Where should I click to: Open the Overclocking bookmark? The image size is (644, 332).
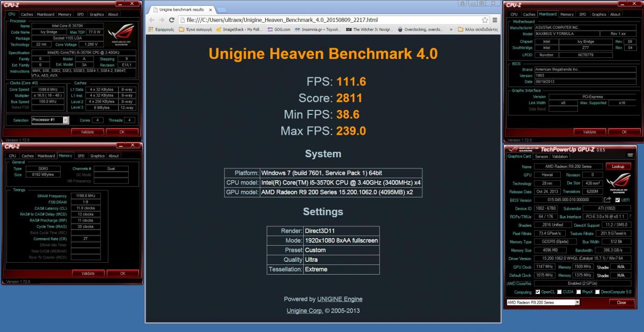click(x=420, y=29)
